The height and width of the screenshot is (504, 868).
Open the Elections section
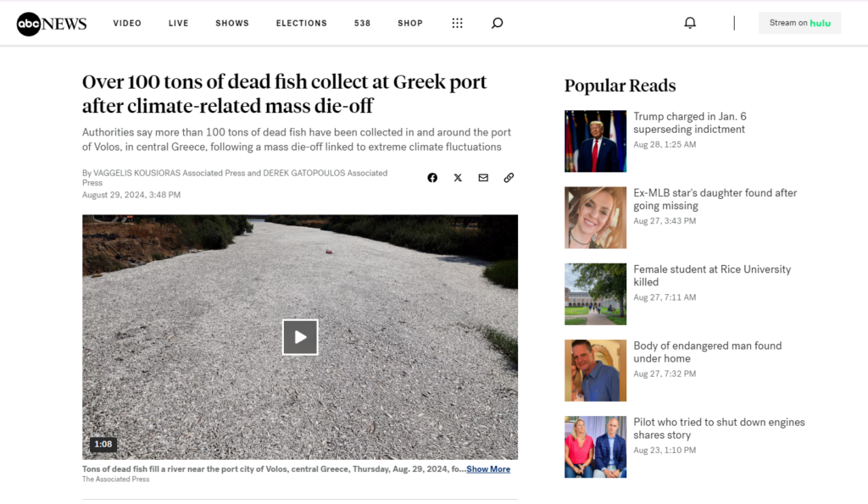tap(302, 23)
